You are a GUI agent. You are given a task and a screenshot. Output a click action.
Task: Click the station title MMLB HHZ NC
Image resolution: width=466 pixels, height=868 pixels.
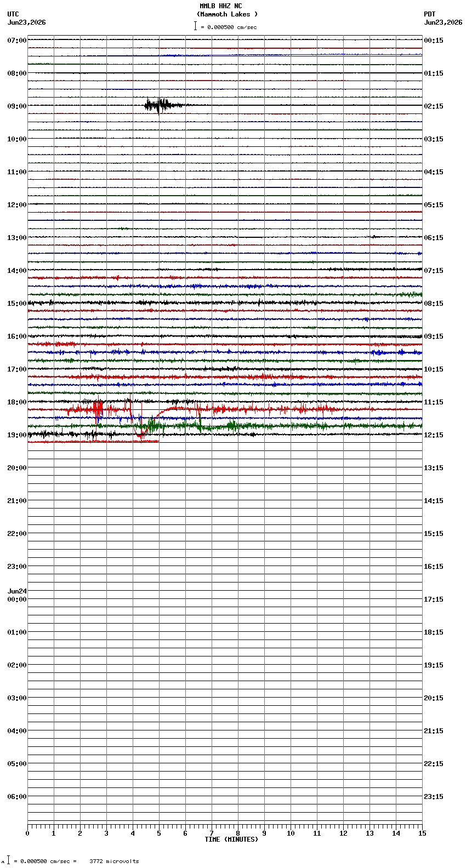pyautogui.click(x=220, y=6)
